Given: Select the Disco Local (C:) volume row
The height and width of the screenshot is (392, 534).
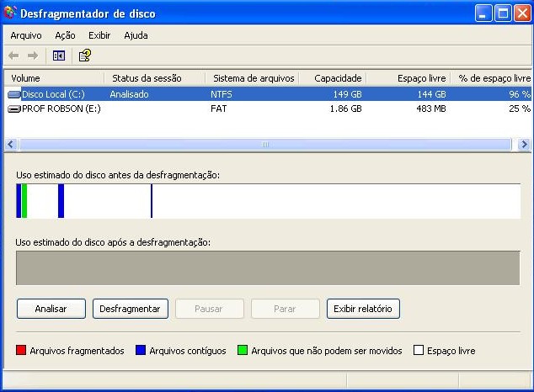Looking at the screenshot, I should click(269, 94).
